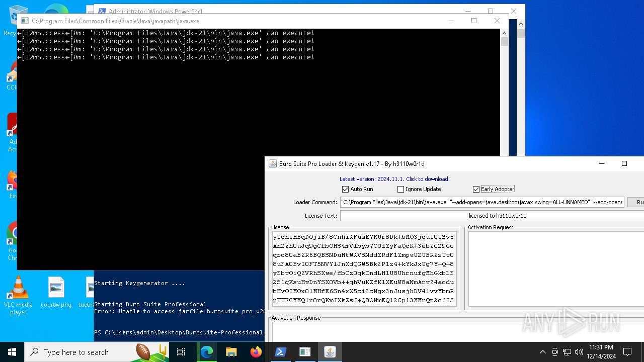Toggle the Early Adopter checkbox

point(476,189)
